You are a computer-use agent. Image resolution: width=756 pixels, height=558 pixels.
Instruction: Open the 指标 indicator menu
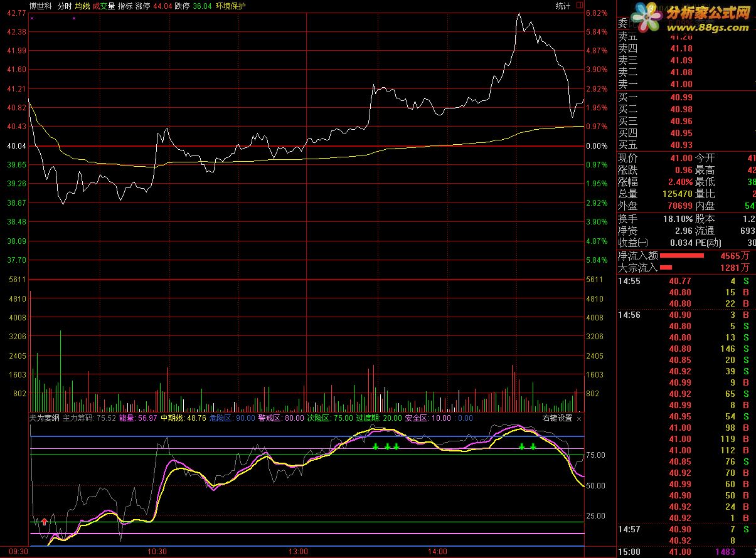(x=125, y=6)
